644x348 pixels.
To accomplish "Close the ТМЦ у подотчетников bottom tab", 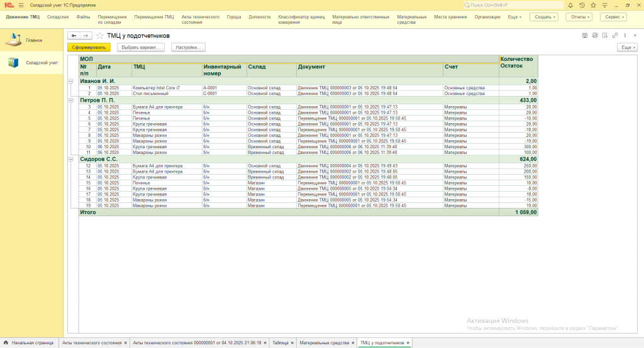I will [x=408, y=343].
